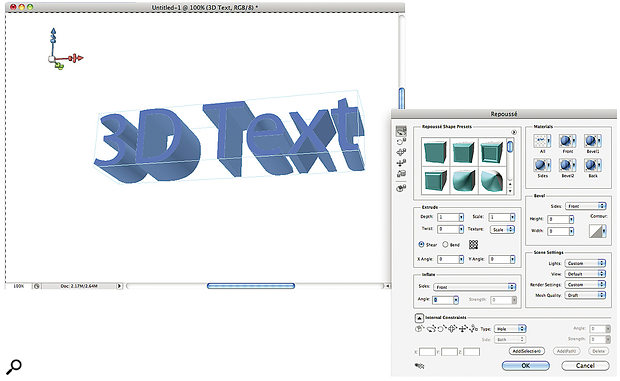Screen dimensions: 620x381
Task: Open the Bevel2 material picker
Action: [x=567, y=165]
